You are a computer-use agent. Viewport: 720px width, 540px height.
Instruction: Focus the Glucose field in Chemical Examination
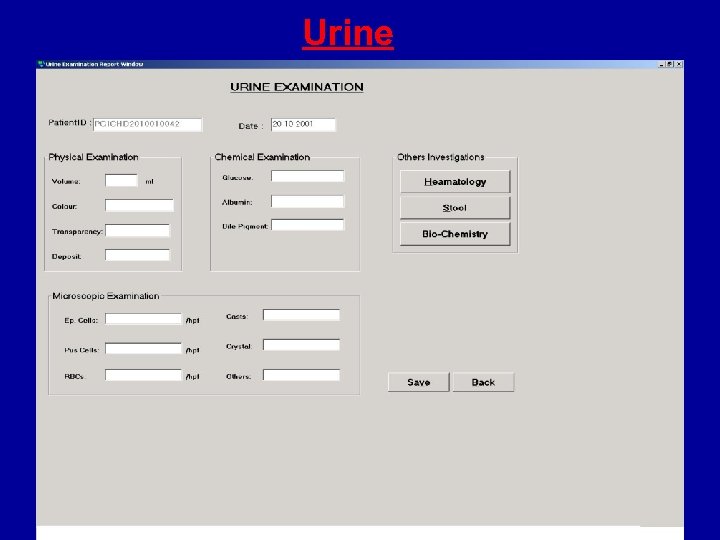coord(307,176)
